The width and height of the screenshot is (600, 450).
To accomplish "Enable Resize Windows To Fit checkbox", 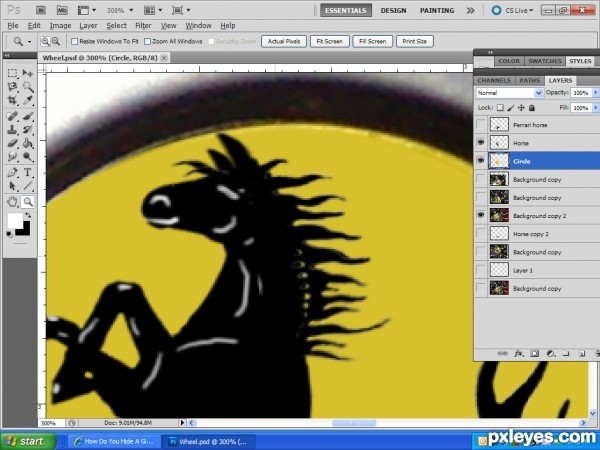I will coord(75,41).
